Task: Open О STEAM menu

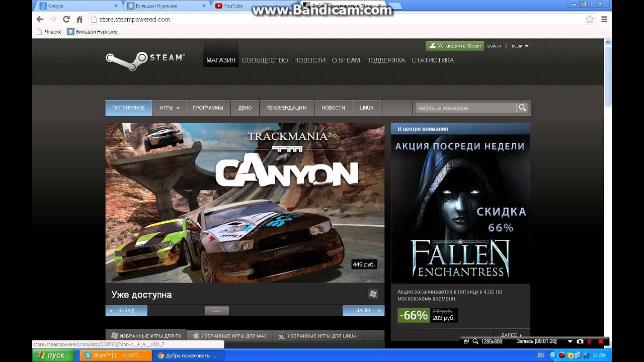Action: [346, 60]
